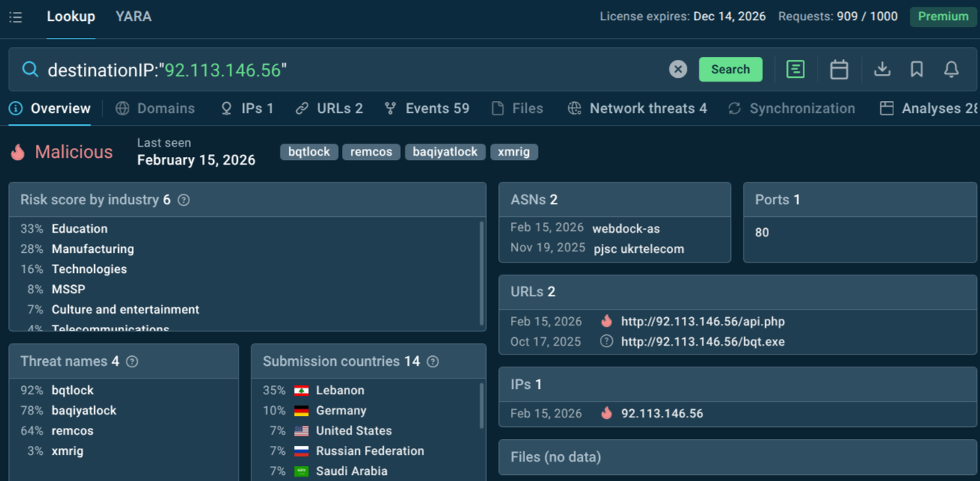Click the flame icon beside api.php URL
Viewport: 980px width, 481px height.
pos(606,321)
